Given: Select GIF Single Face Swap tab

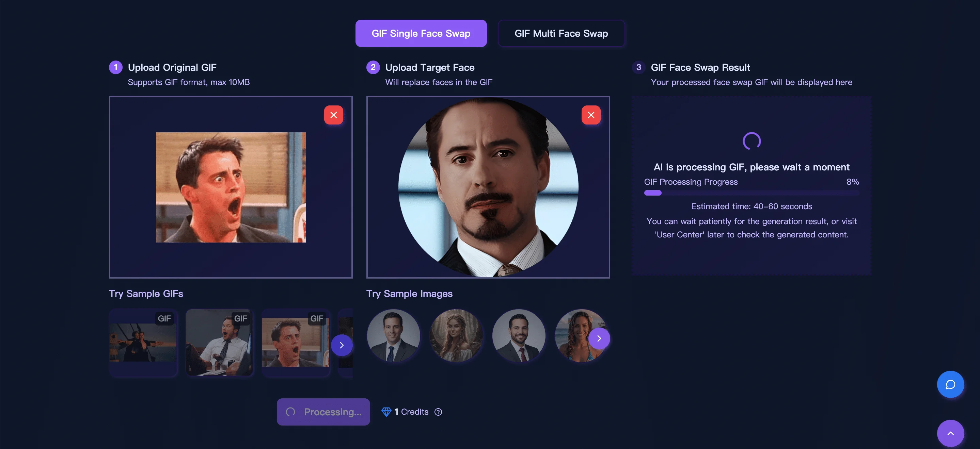Looking at the screenshot, I should 421,33.
